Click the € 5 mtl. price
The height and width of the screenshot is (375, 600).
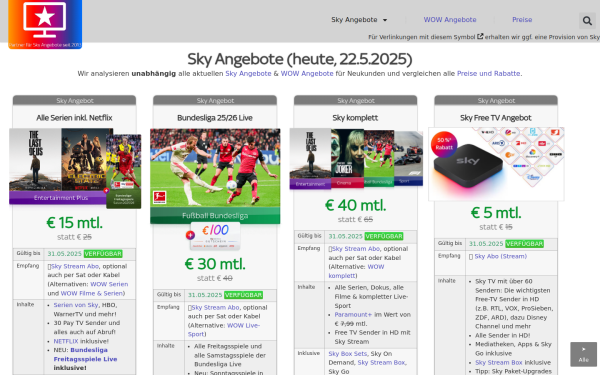(496, 213)
